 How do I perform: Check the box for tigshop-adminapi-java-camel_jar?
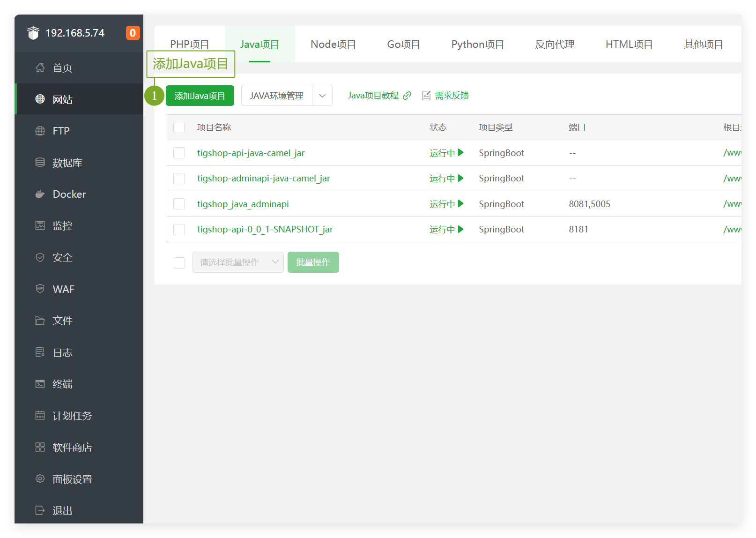pos(179,179)
